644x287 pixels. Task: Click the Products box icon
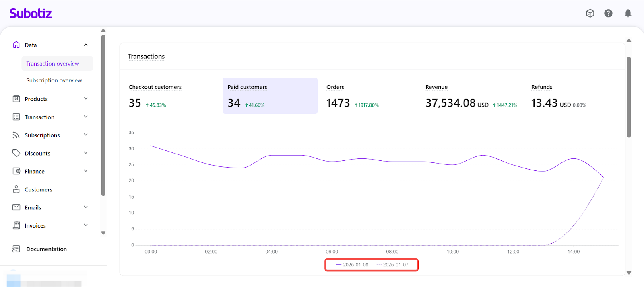point(16,99)
